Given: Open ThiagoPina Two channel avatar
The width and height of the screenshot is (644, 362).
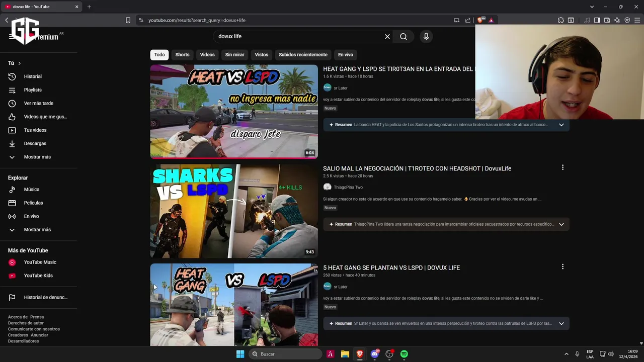Looking at the screenshot, I should tap(327, 187).
